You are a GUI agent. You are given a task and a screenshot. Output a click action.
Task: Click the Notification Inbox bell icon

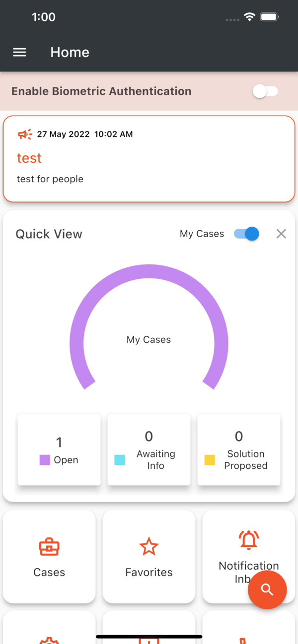click(249, 540)
